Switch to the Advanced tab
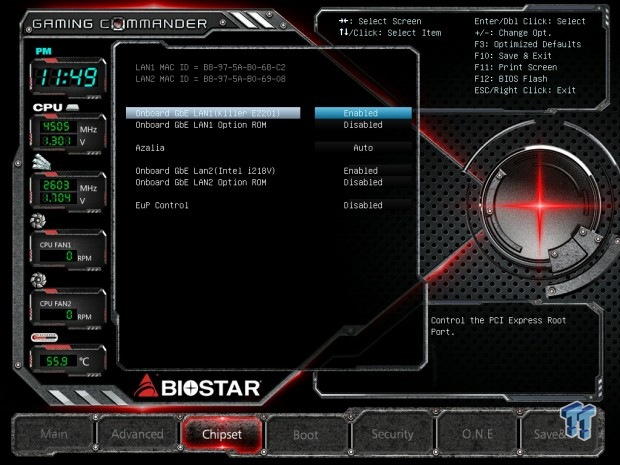 137,434
